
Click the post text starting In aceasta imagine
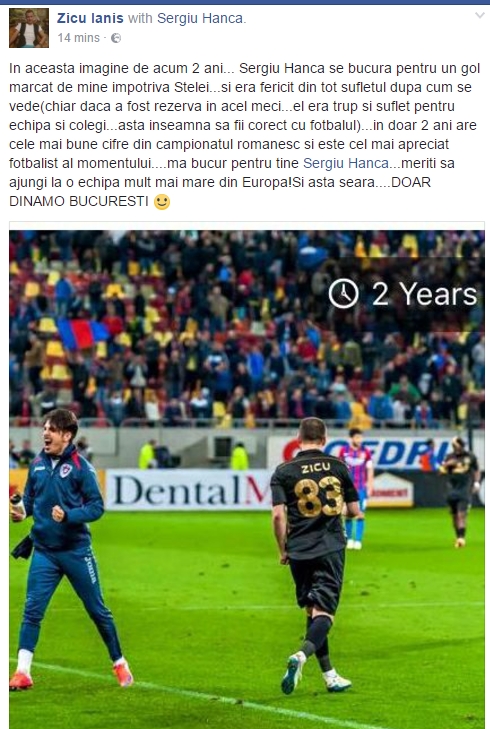245,135
